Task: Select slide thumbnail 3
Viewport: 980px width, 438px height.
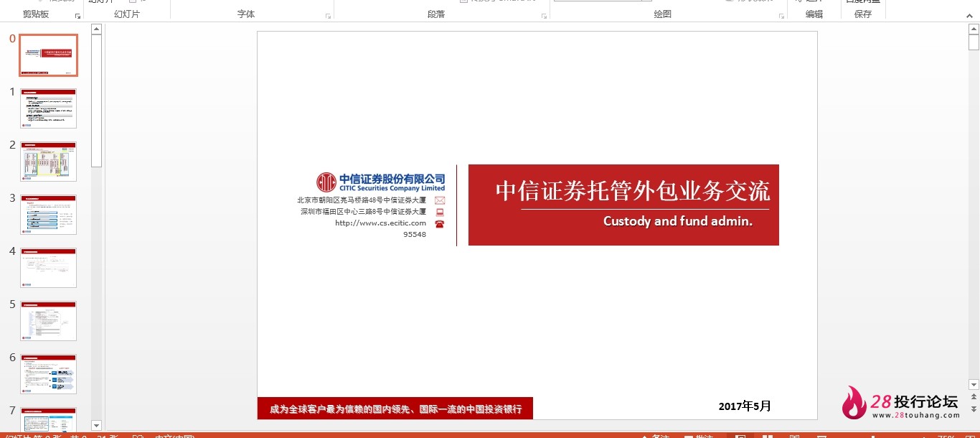Action: coord(48,215)
